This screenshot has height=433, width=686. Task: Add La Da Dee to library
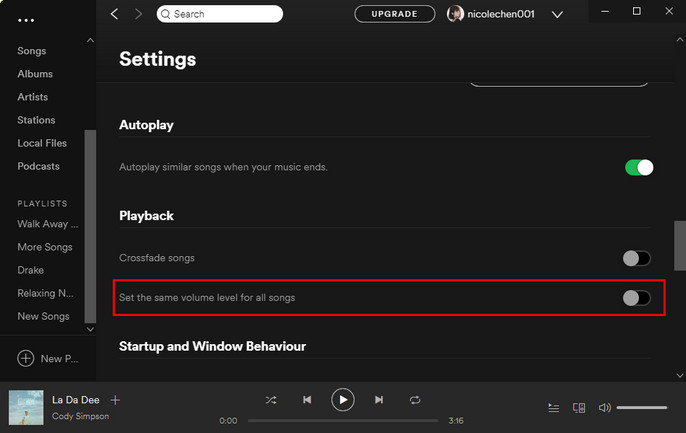pos(115,400)
